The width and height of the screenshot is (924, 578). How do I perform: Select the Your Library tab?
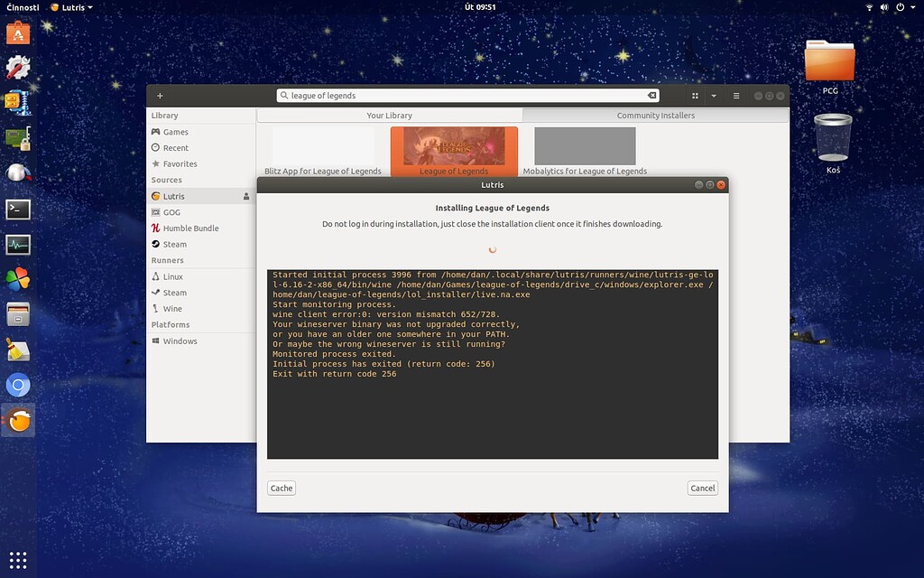(x=389, y=116)
